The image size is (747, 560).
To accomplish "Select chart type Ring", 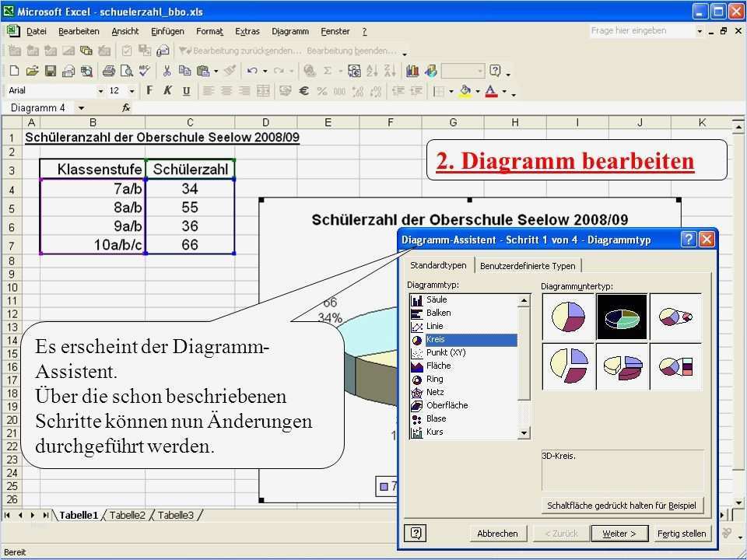I will click(463, 379).
